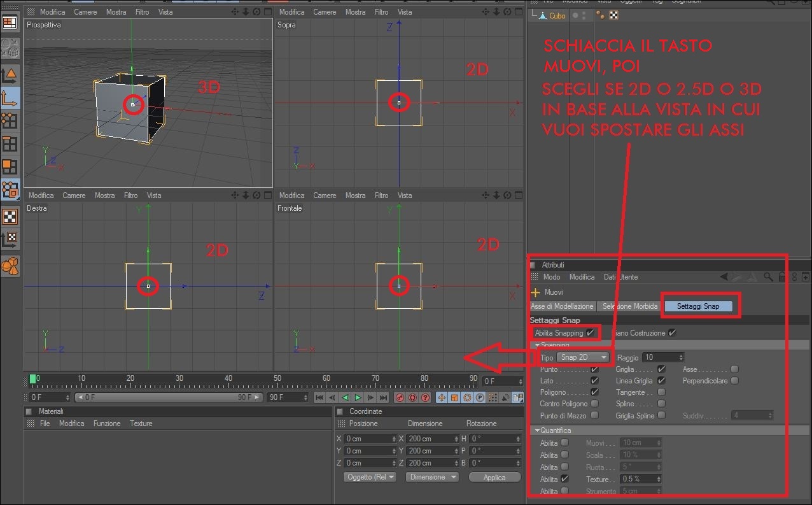
Task: Click the red question mark keyframe icon
Action: point(424,397)
